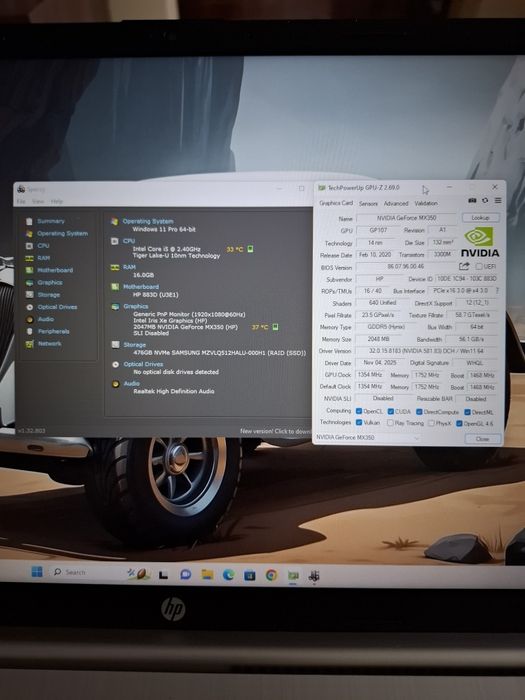525x700 pixels.
Task: Toggle the CUDA checkbox
Action: [391, 411]
